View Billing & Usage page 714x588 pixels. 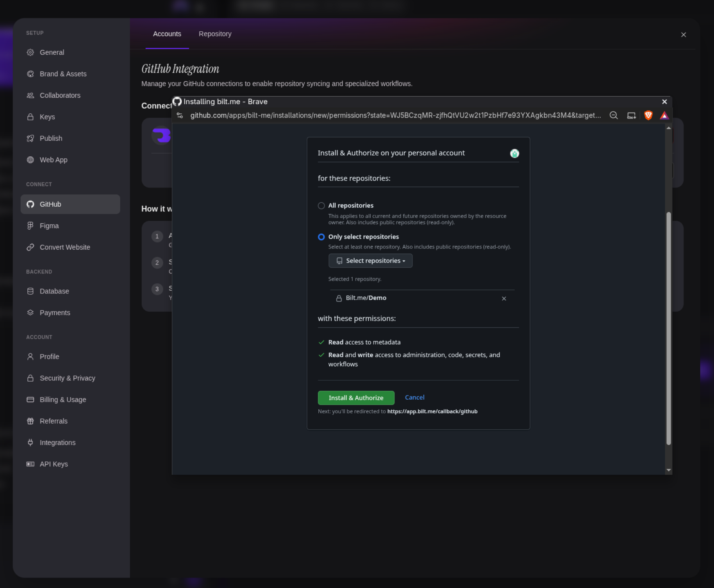[x=70, y=400]
